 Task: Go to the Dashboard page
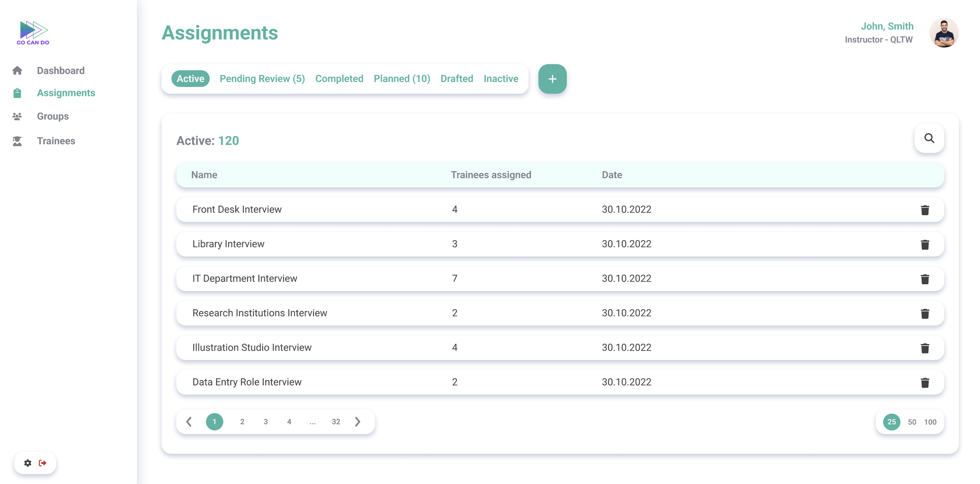(x=60, y=71)
